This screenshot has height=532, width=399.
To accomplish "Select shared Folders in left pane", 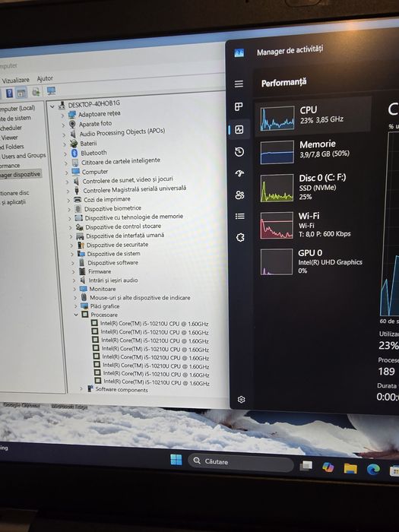I will (12, 147).
